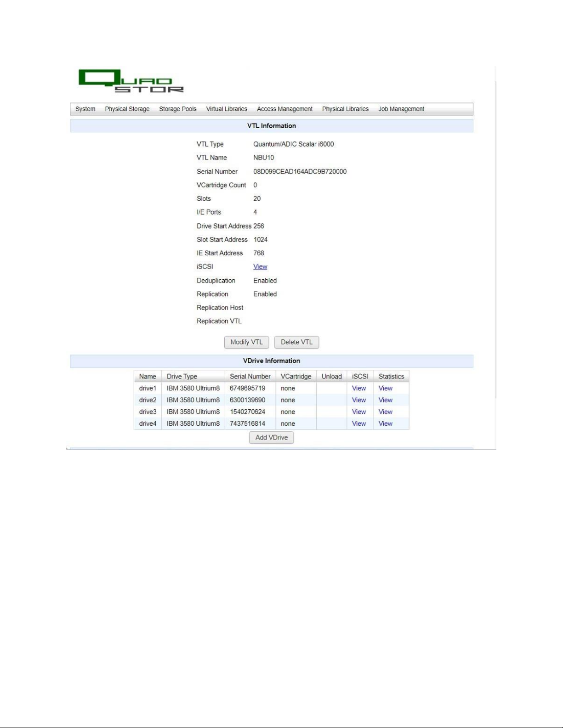This screenshot has height=728, width=563.
Task: Click the Slot Start Address value 1024
Action: coord(261,239)
